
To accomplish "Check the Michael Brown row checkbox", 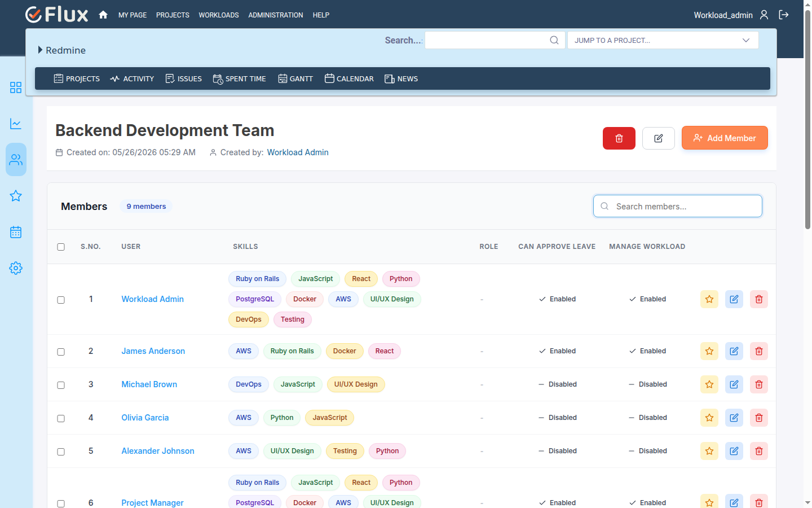I will coord(61,385).
